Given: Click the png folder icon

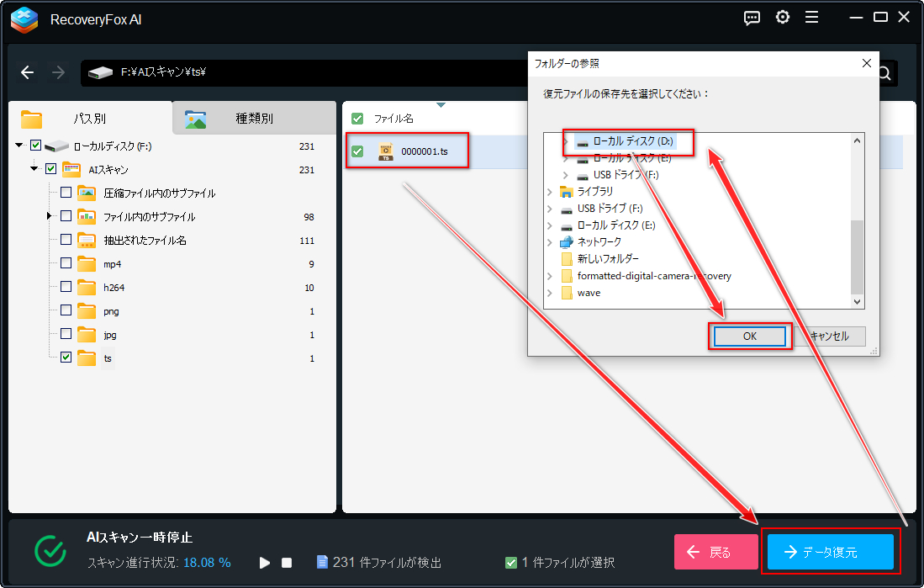Looking at the screenshot, I should pyautogui.click(x=87, y=310).
